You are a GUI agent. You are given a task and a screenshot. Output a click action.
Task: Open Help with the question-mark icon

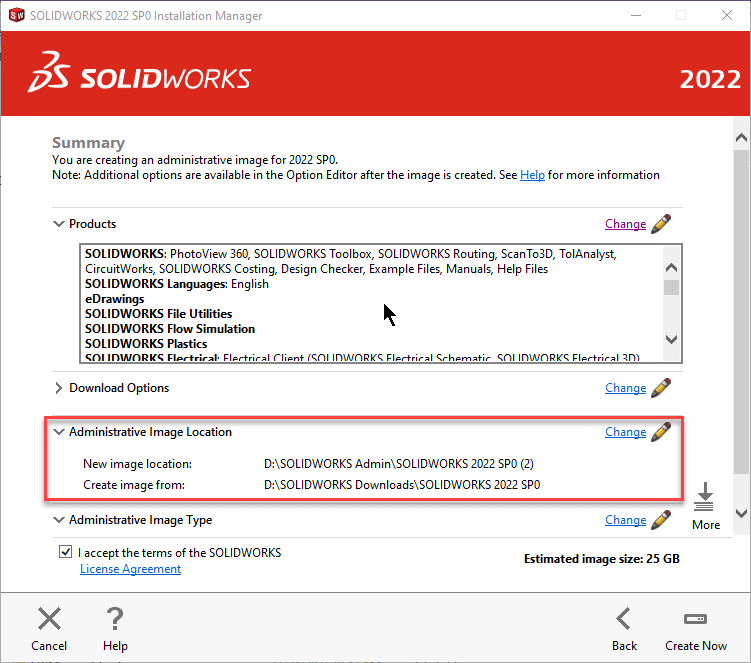pos(115,618)
